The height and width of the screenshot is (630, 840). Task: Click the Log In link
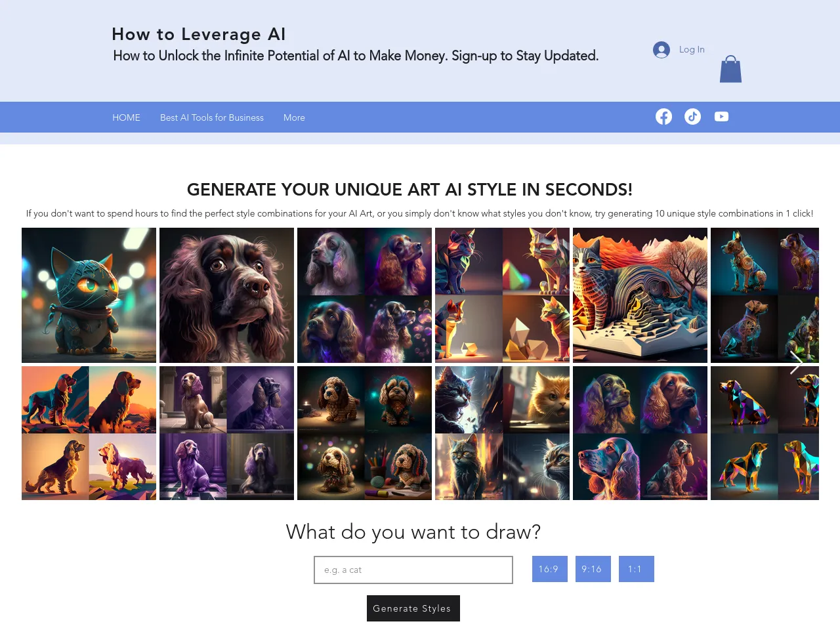(691, 50)
